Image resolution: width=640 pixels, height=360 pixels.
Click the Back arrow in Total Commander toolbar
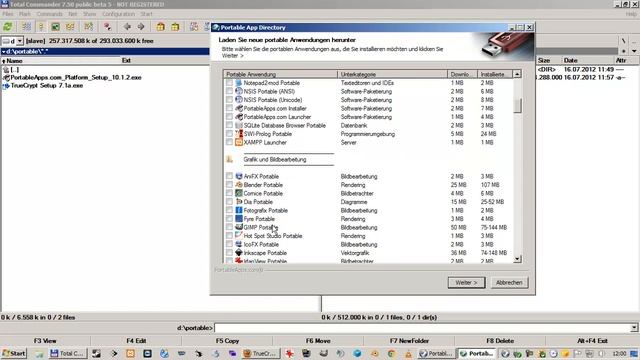pos(127,27)
